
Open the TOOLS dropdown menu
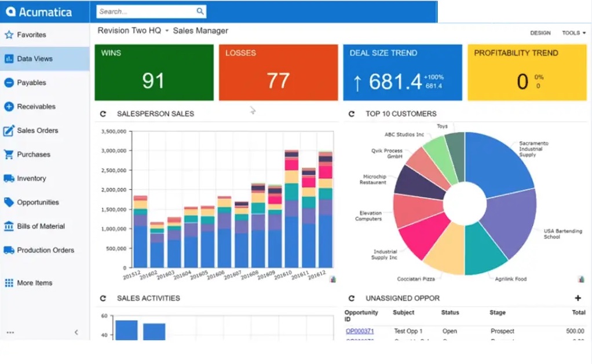pos(572,33)
